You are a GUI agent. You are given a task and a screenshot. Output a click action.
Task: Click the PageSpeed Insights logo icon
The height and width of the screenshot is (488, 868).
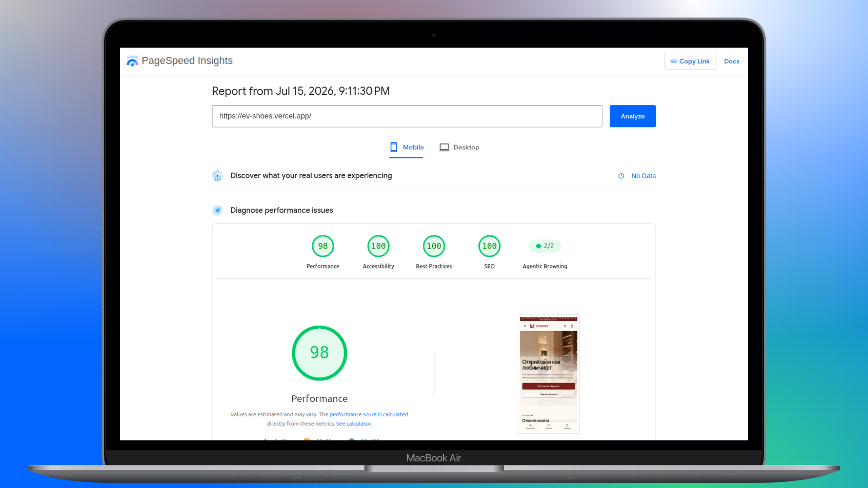[132, 61]
